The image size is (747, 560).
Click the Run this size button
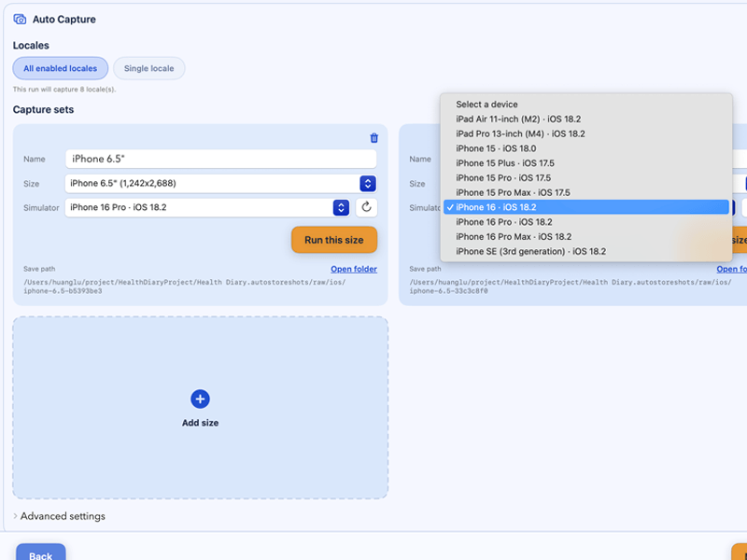click(334, 240)
